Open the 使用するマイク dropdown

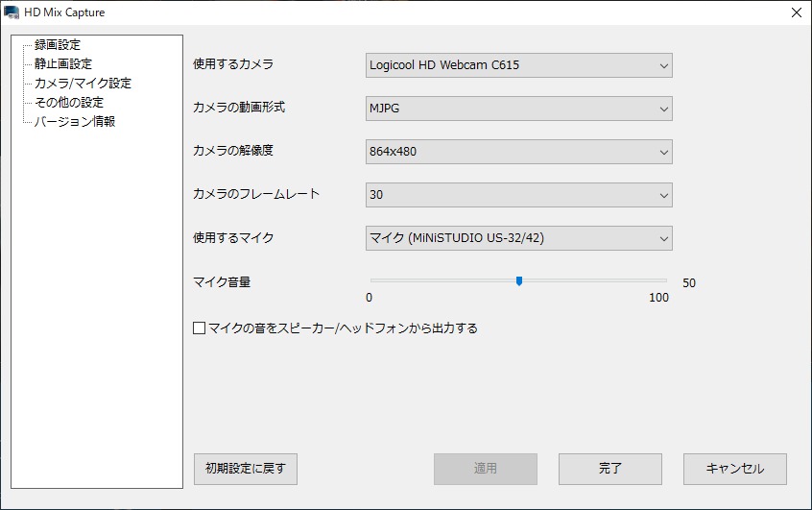click(519, 238)
